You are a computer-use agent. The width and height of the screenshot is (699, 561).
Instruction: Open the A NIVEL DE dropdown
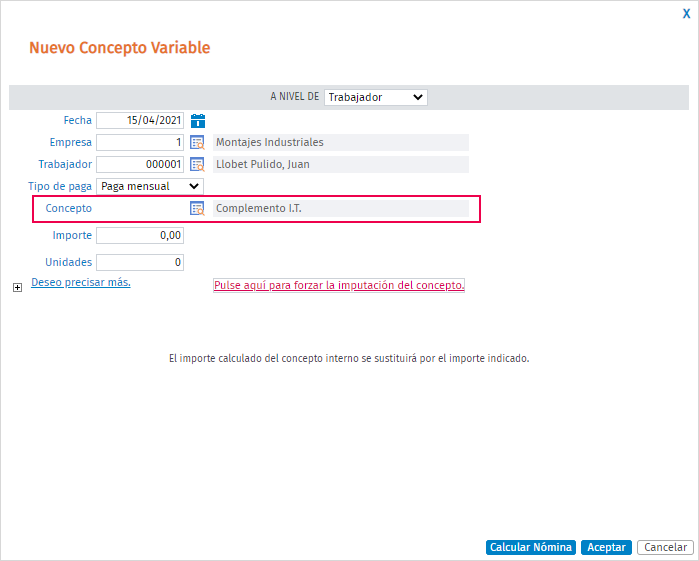coord(375,97)
